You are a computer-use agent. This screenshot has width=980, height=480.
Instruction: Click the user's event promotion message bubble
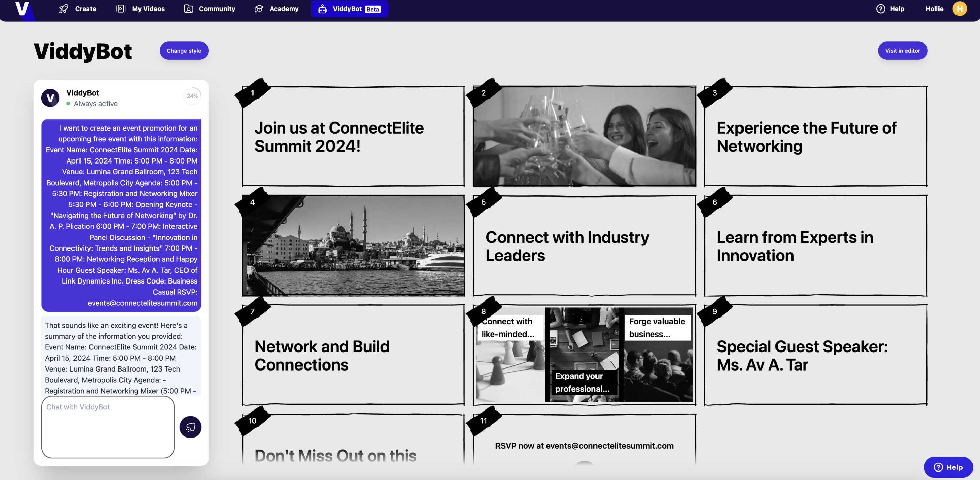(121, 215)
